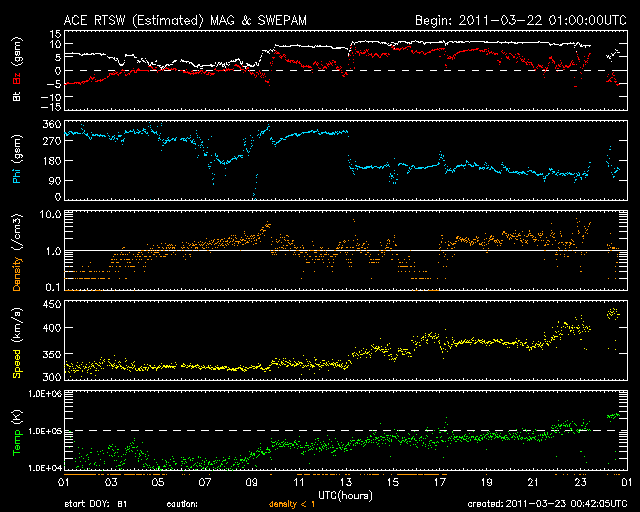
Task: Click the '23' hour label on time axis
Action: 580,483
